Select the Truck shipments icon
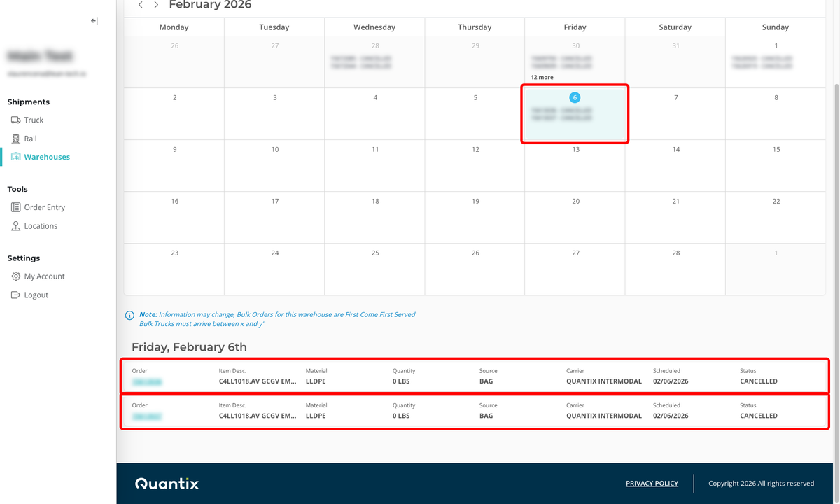 (15, 120)
